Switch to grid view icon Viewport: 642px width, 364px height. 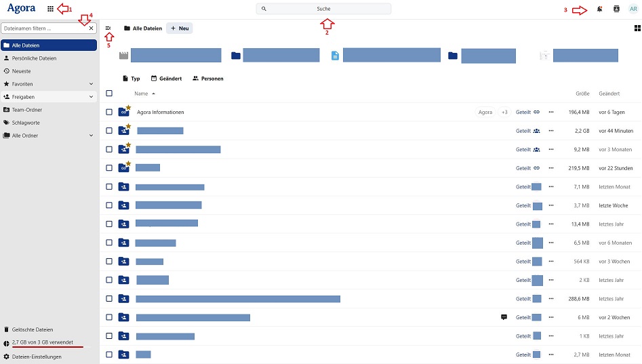click(637, 28)
